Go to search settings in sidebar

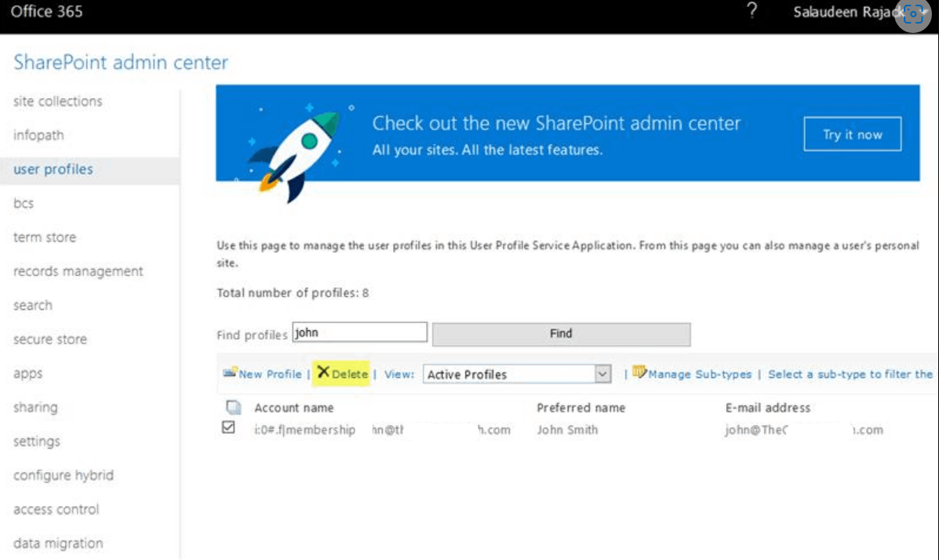pyautogui.click(x=32, y=305)
